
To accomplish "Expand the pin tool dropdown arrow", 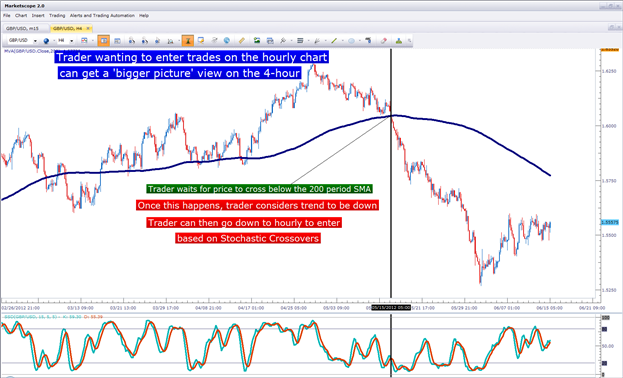I will (291, 41).
